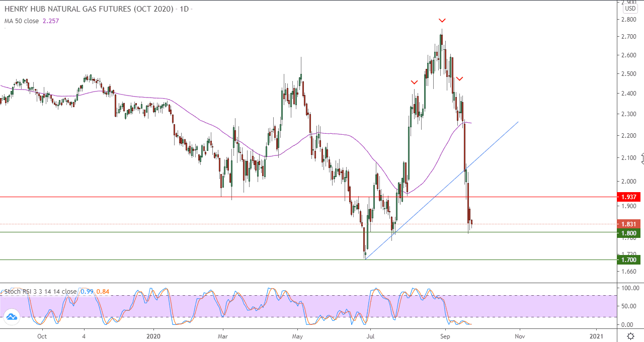The width and height of the screenshot is (644, 342).
Task: Click the Stoch RSI orange value 0.84
Action: 103,292
